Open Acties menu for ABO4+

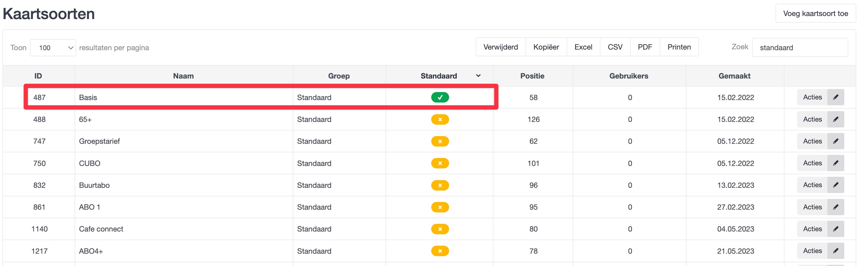click(812, 251)
